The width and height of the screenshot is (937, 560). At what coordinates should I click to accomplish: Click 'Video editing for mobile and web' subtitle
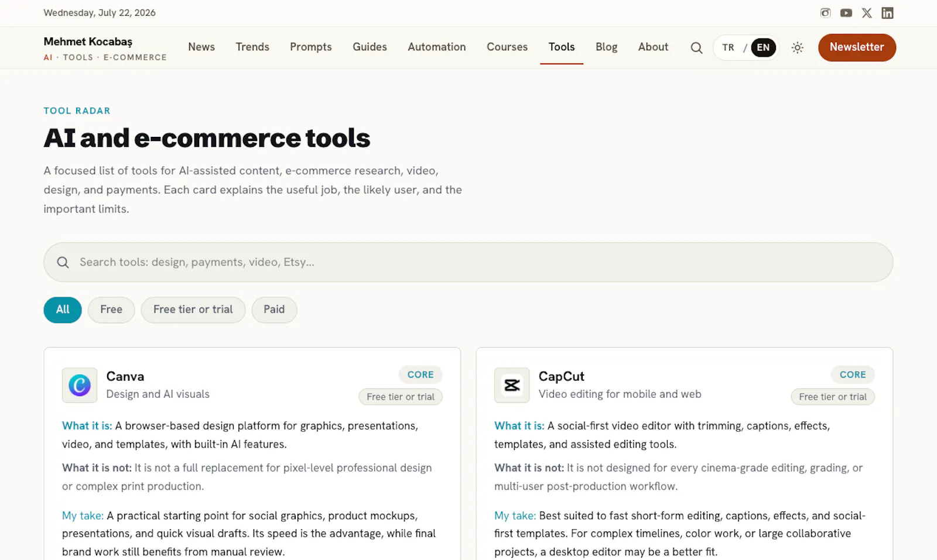tap(620, 394)
